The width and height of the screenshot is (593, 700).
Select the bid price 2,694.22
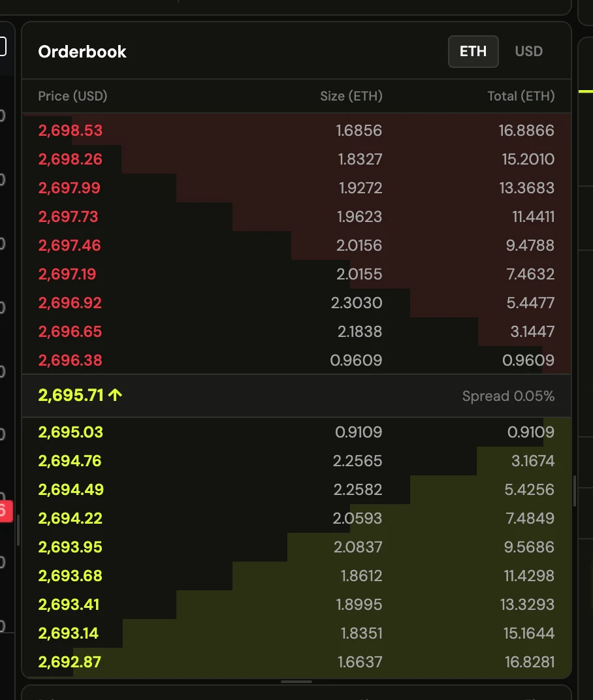pyautogui.click(x=71, y=518)
